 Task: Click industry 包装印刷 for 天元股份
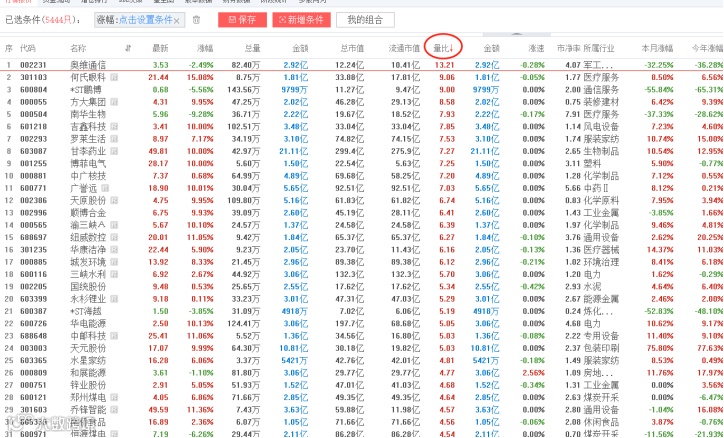pyautogui.click(x=601, y=348)
